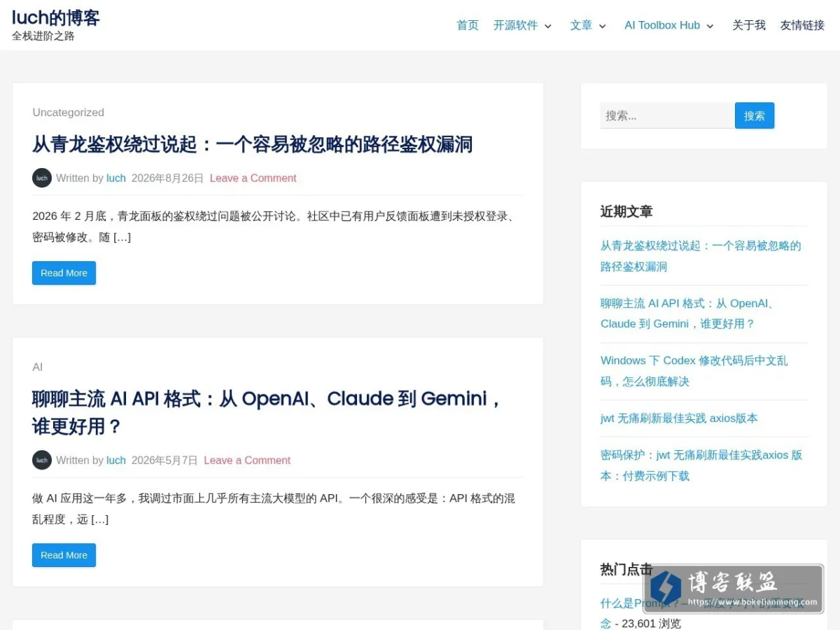Open recent article 聊聊主流 AI API 格式 in sidebar

pos(687,314)
